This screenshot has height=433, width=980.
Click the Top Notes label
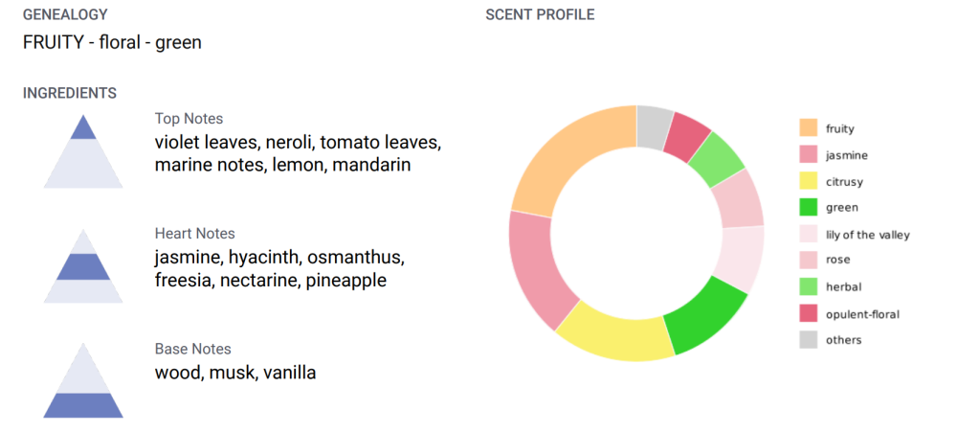click(189, 118)
